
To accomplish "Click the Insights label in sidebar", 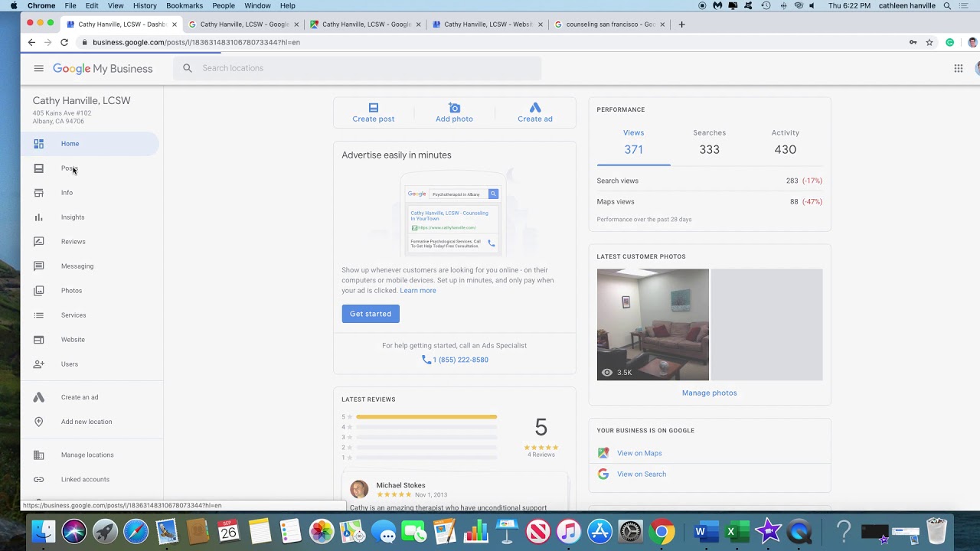I will tap(73, 217).
